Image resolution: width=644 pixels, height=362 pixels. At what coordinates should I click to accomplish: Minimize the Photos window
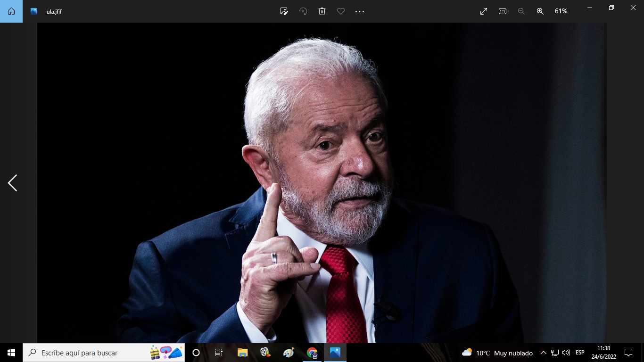pyautogui.click(x=590, y=8)
